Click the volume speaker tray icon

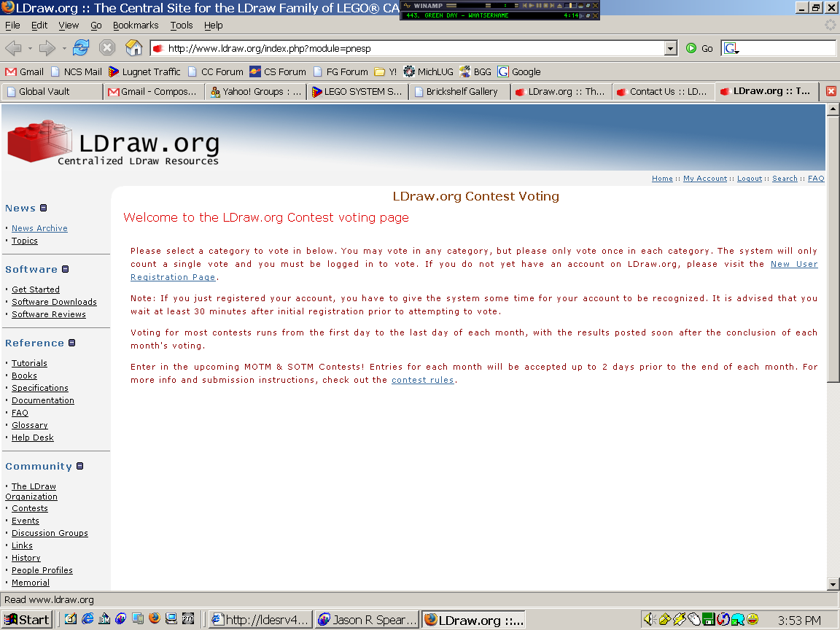[650, 619]
